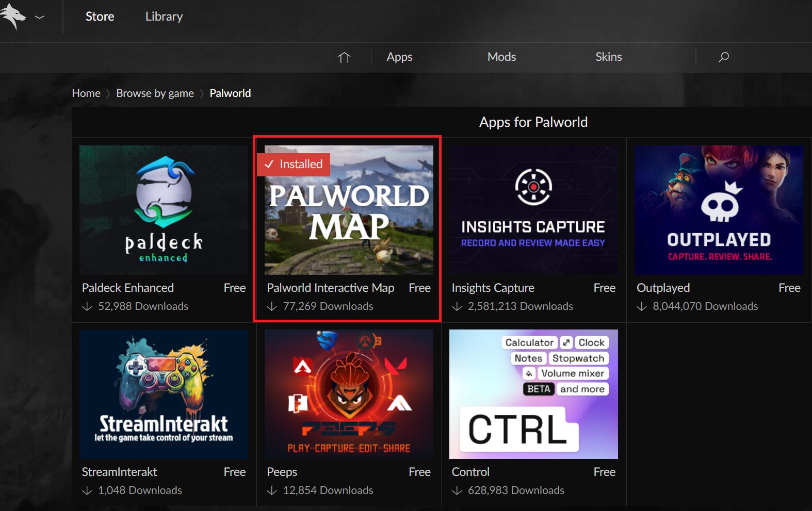This screenshot has height=511, width=812.
Task: Click 77,269 Downloads text
Action: (x=328, y=306)
